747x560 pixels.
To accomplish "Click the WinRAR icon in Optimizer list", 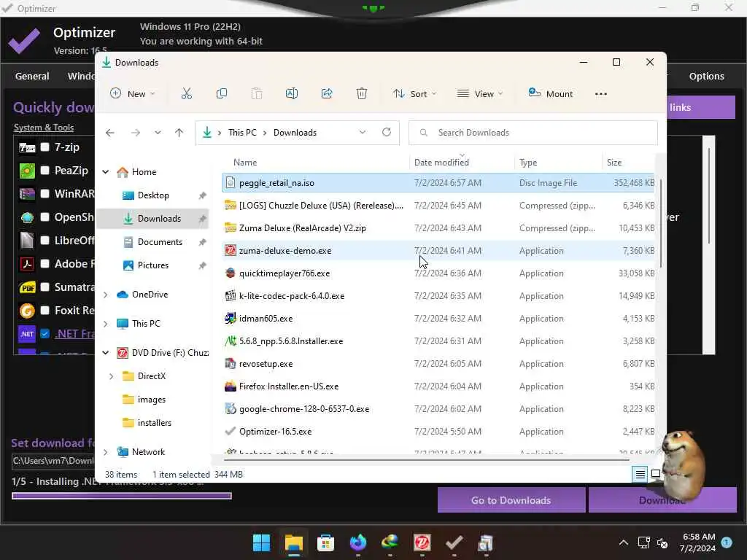I will [27, 194].
